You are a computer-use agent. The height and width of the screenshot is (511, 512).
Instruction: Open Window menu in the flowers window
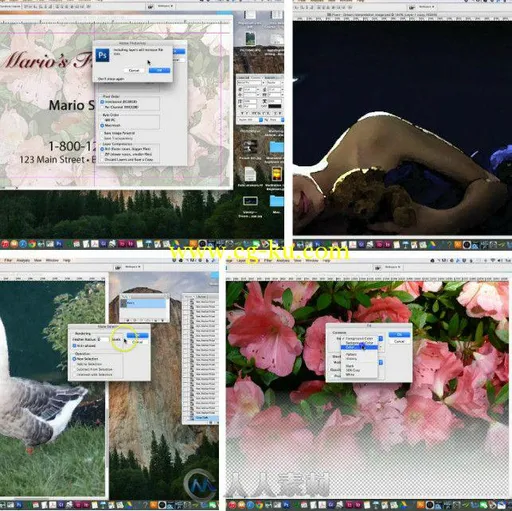point(312,260)
